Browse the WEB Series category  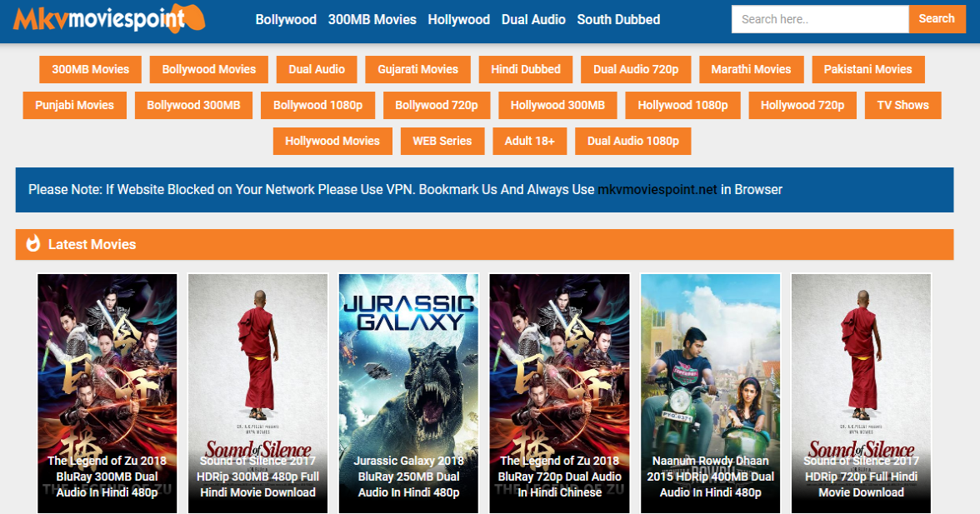click(x=442, y=141)
